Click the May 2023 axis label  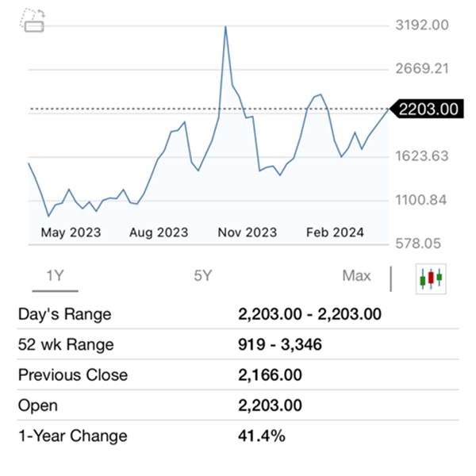71,232
